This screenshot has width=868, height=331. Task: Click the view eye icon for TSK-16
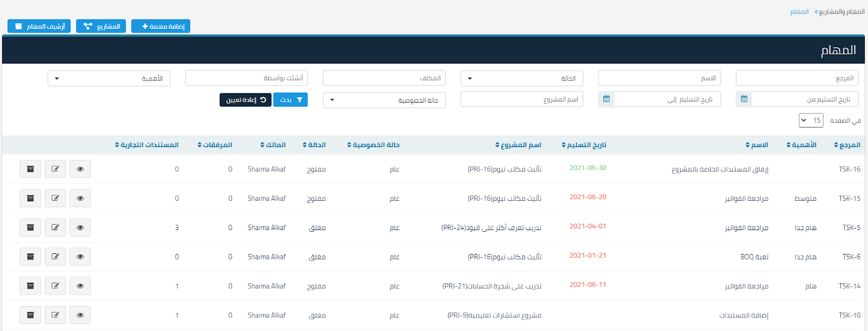pyautogui.click(x=80, y=169)
